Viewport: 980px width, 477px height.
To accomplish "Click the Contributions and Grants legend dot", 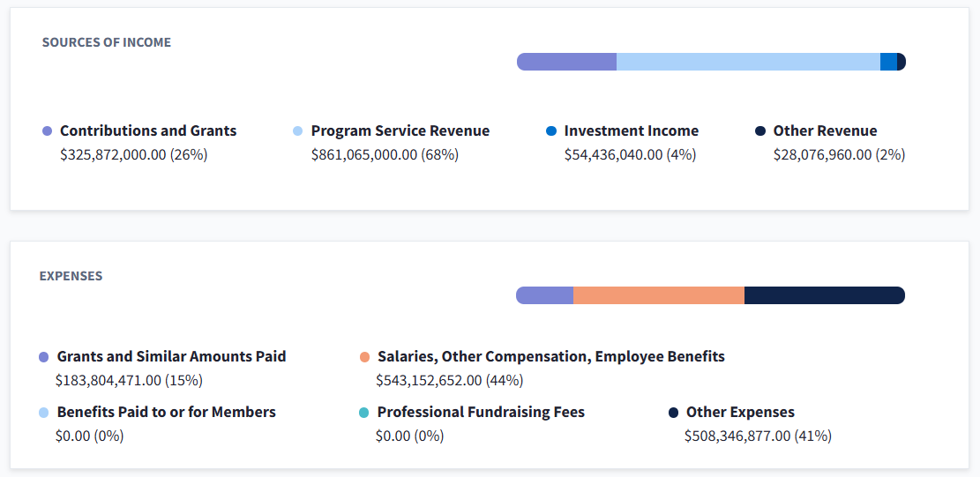I will pos(48,131).
